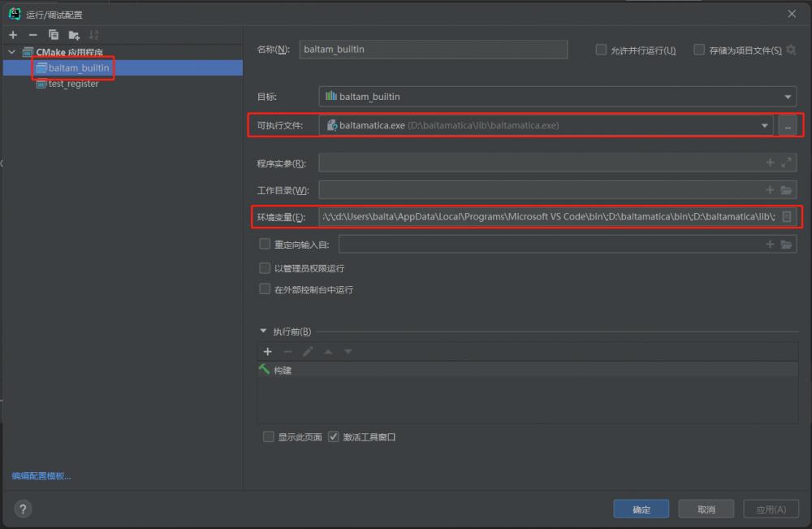This screenshot has height=529, width=812.
Task: Open the 可执行文件 dropdown arrow
Action: point(764,126)
